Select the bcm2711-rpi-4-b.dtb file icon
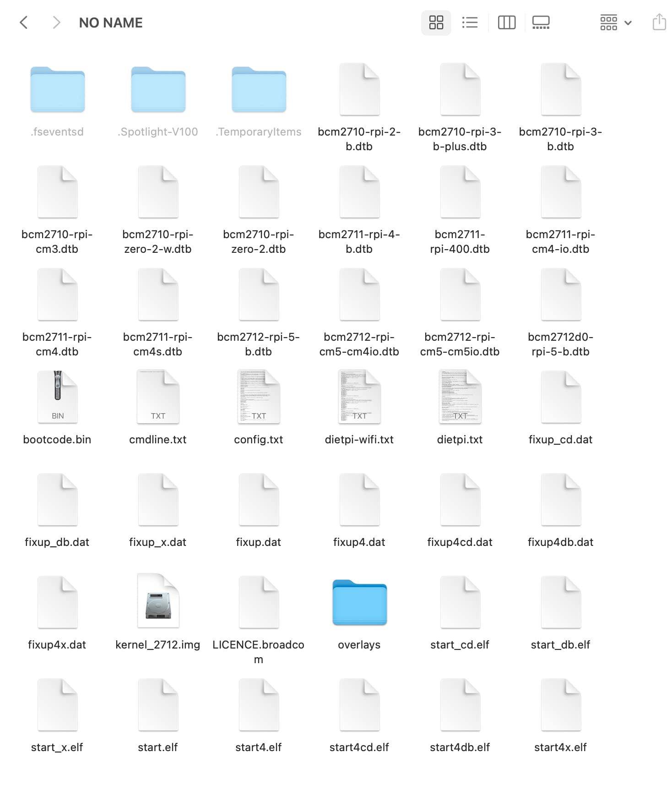 [x=360, y=192]
